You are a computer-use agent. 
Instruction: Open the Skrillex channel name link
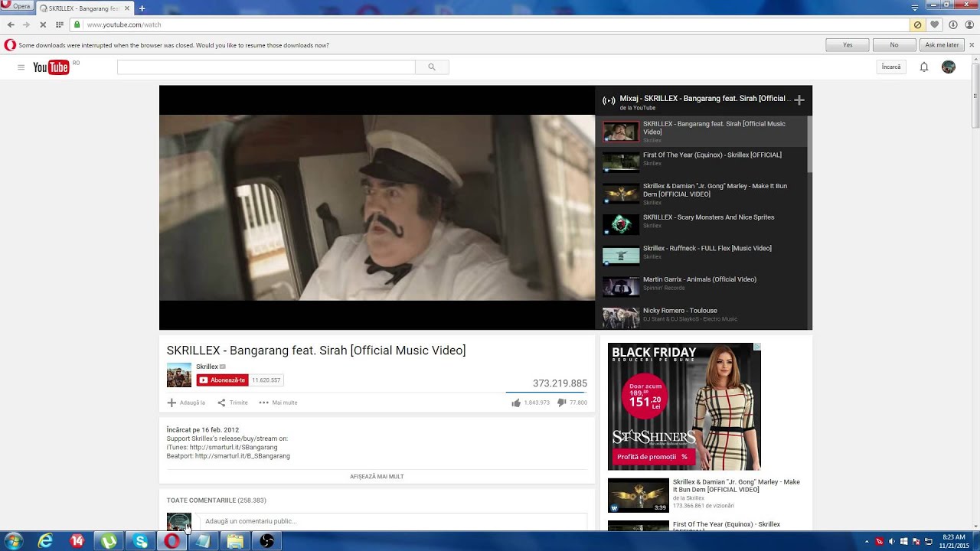(207, 367)
